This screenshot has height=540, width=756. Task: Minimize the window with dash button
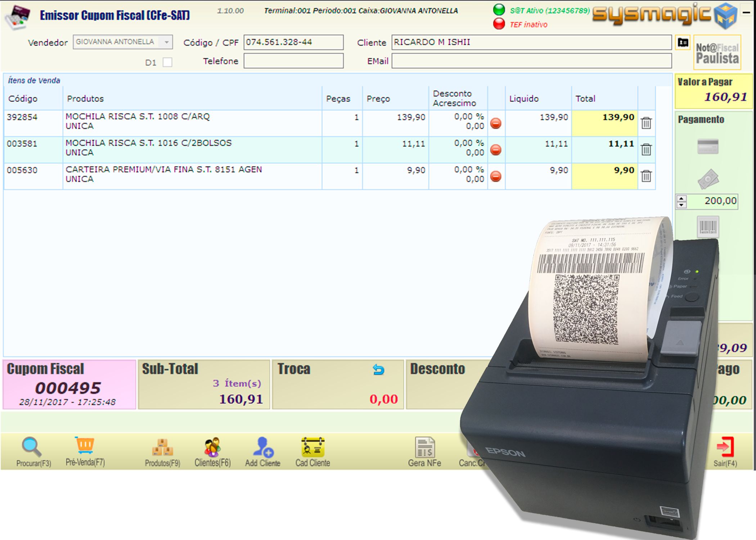[x=747, y=12]
